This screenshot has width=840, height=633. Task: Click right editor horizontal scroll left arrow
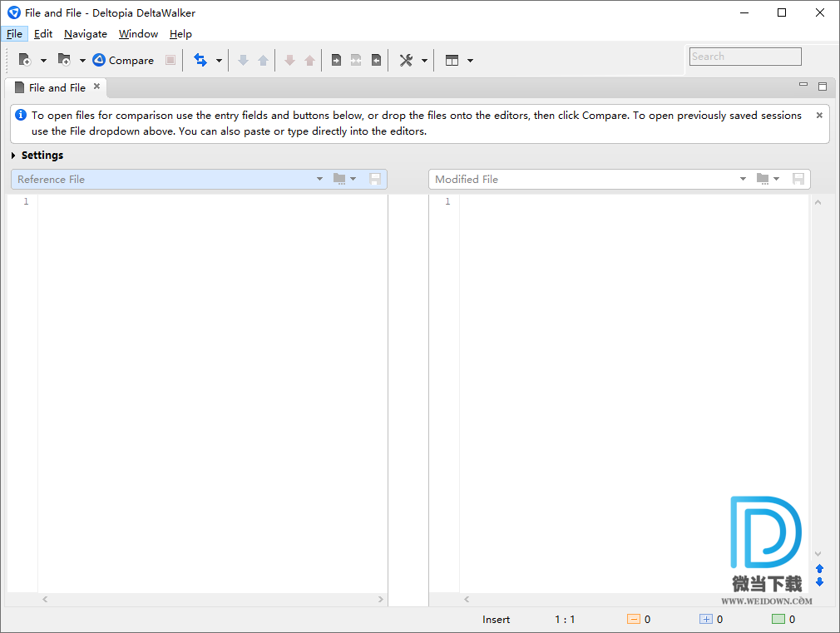tap(467, 599)
